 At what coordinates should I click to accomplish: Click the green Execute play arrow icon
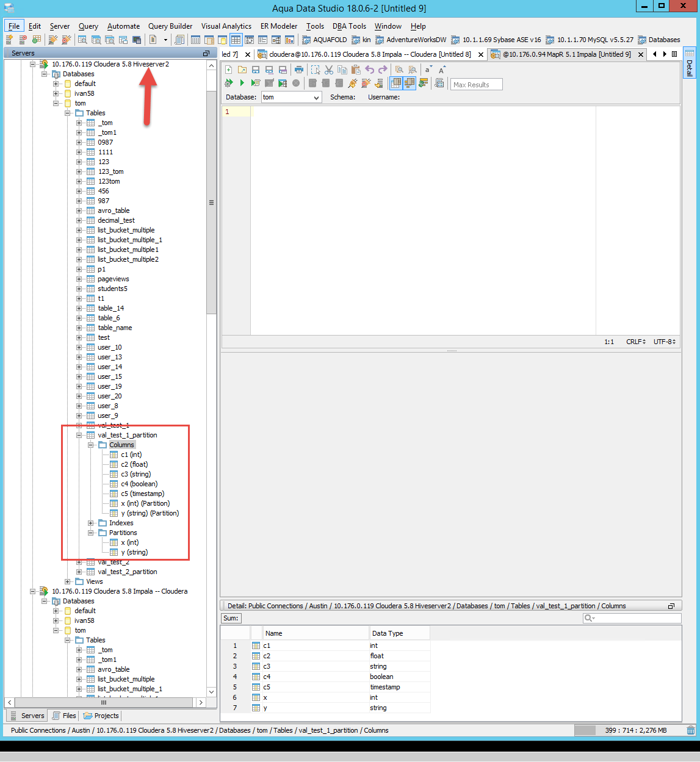242,83
